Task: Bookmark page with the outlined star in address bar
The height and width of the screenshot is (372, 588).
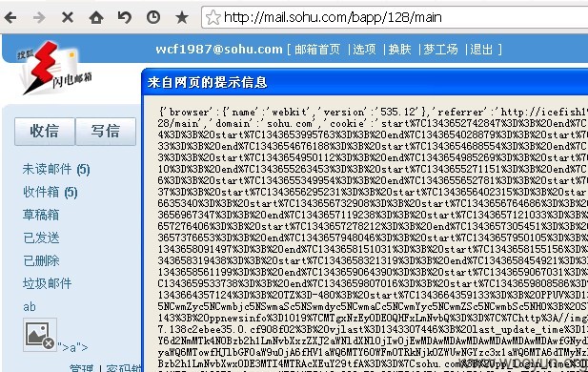Action: coord(213,17)
